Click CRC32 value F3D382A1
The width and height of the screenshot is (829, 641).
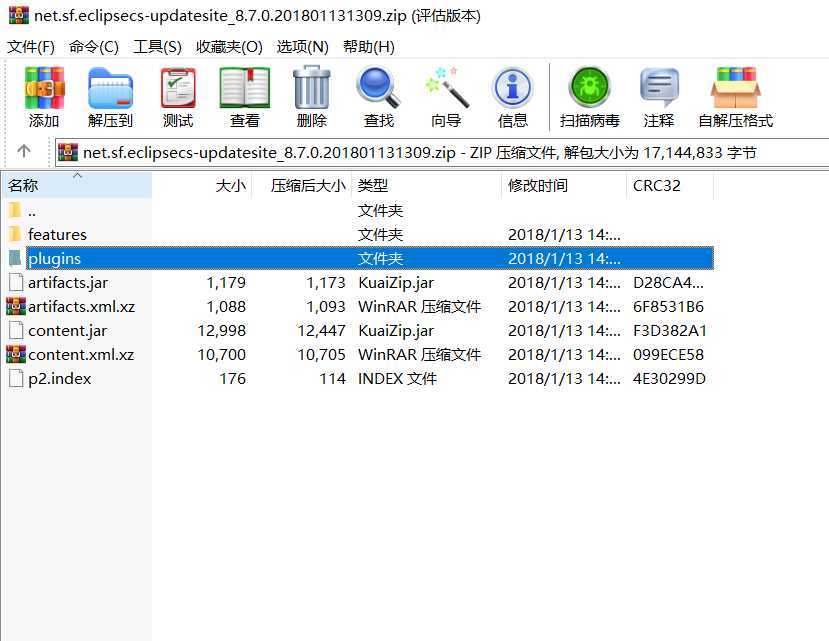669,331
